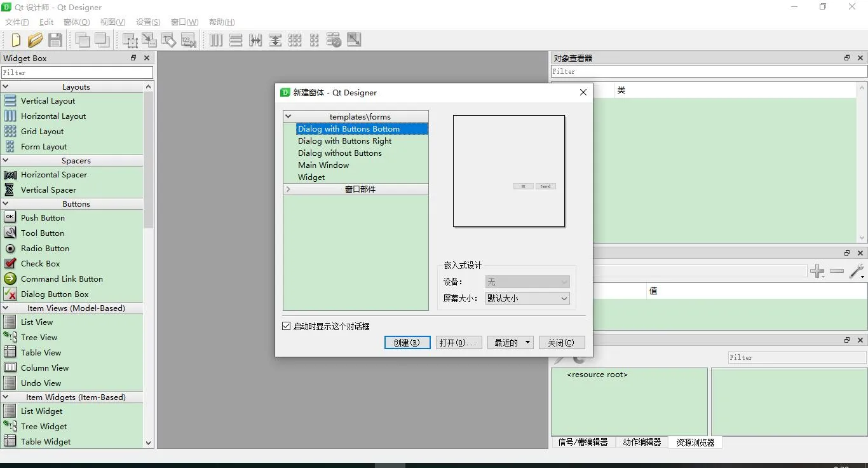Click the Widget Box Filter field
Screen dimensions: 868x468
tap(77, 72)
